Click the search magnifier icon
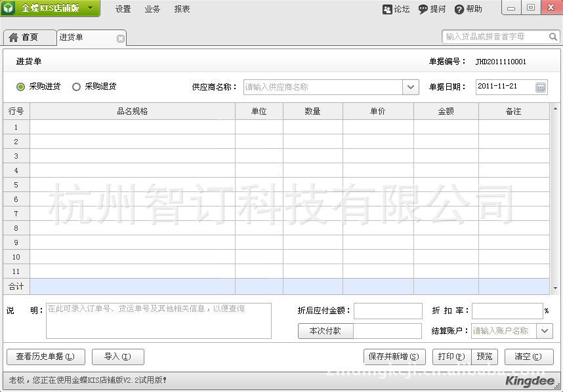 [x=553, y=37]
